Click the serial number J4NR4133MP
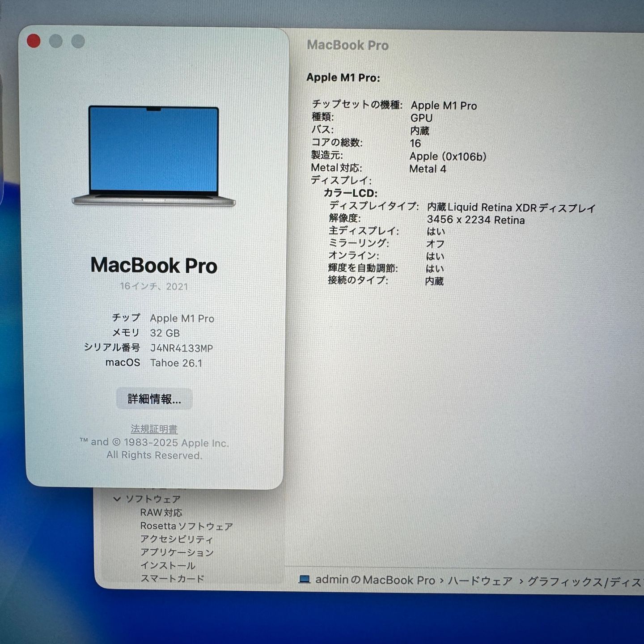 [181, 348]
